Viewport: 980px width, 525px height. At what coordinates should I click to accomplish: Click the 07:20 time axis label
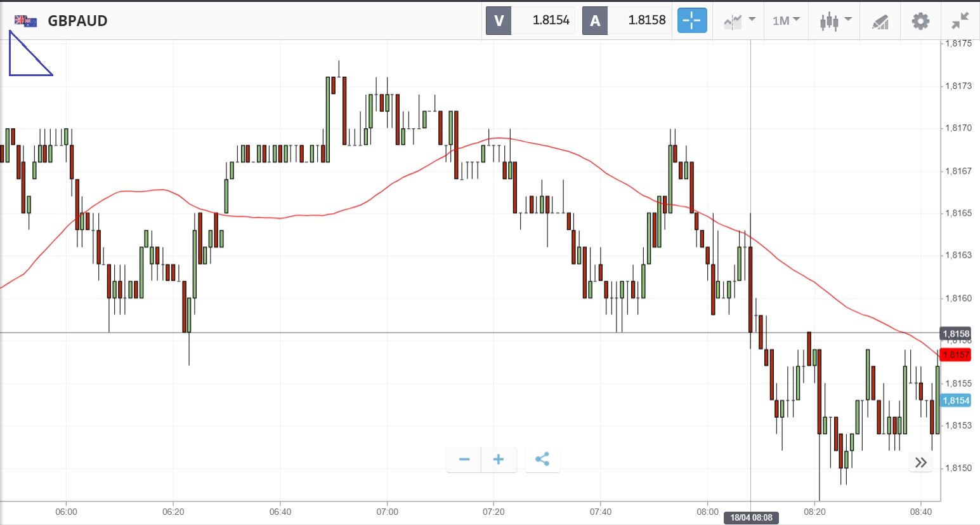pos(493,512)
